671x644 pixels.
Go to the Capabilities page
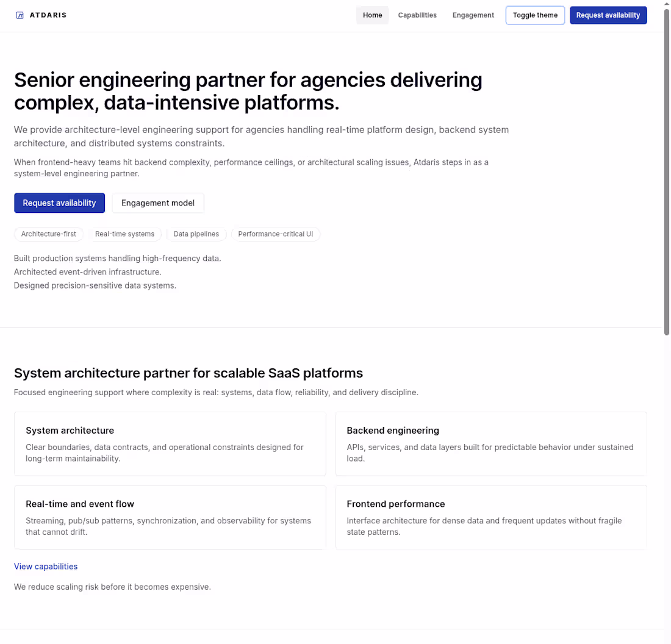point(417,15)
